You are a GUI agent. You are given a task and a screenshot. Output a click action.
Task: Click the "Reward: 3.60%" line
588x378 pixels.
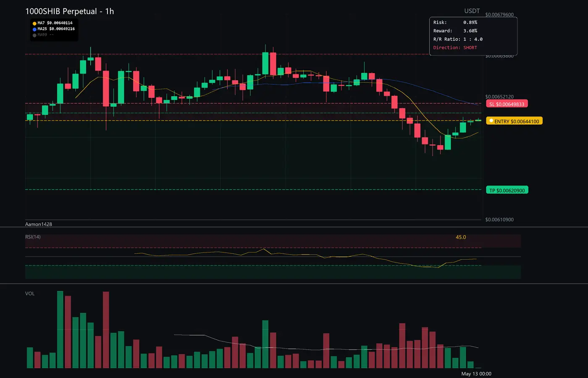coord(455,31)
